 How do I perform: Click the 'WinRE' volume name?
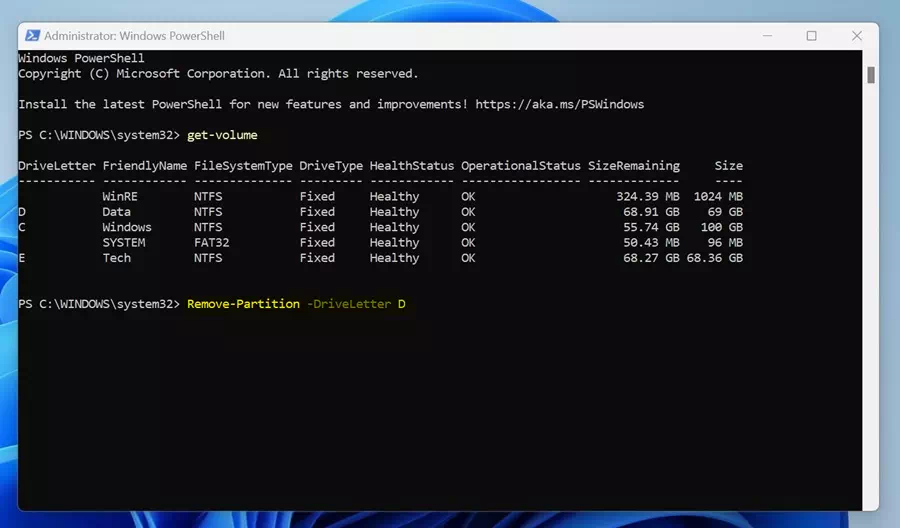tap(120, 196)
